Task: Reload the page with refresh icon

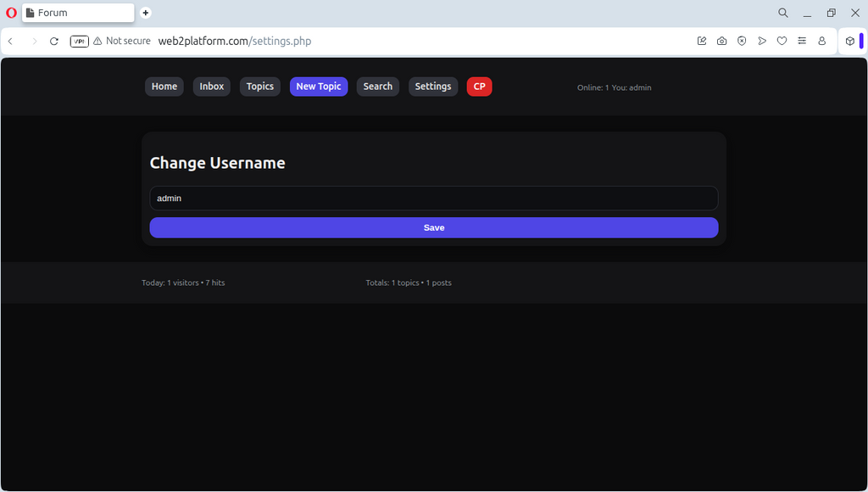Action: [53, 41]
